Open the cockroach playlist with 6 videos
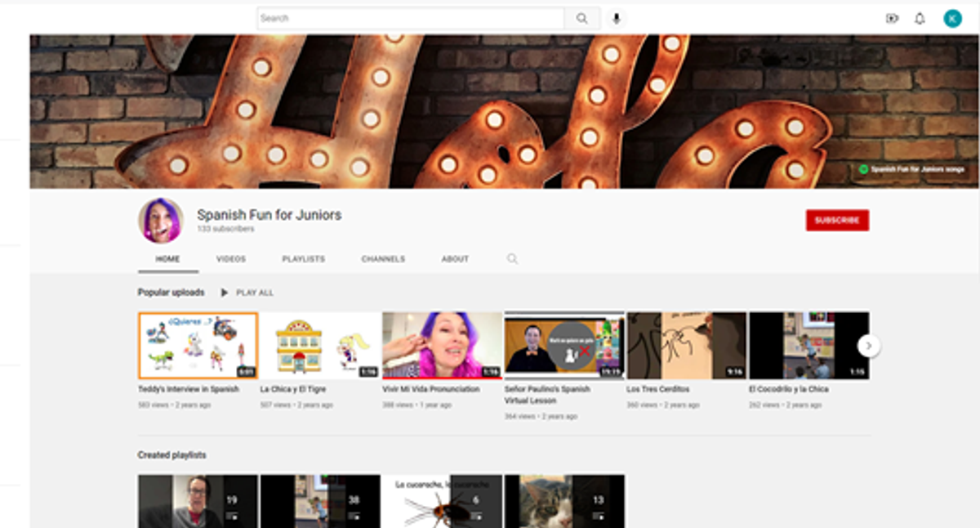This screenshot has height=528, width=980. [x=442, y=501]
